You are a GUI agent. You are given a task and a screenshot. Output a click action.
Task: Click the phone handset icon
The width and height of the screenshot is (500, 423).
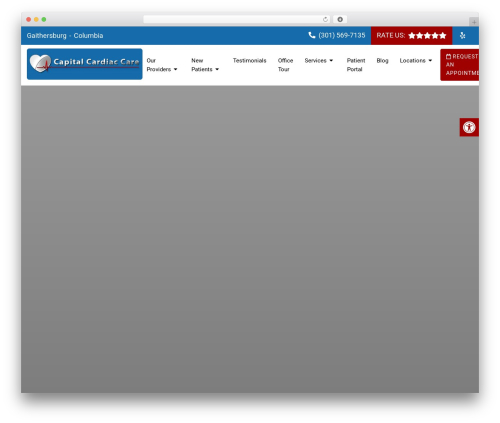tap(312, 35)
